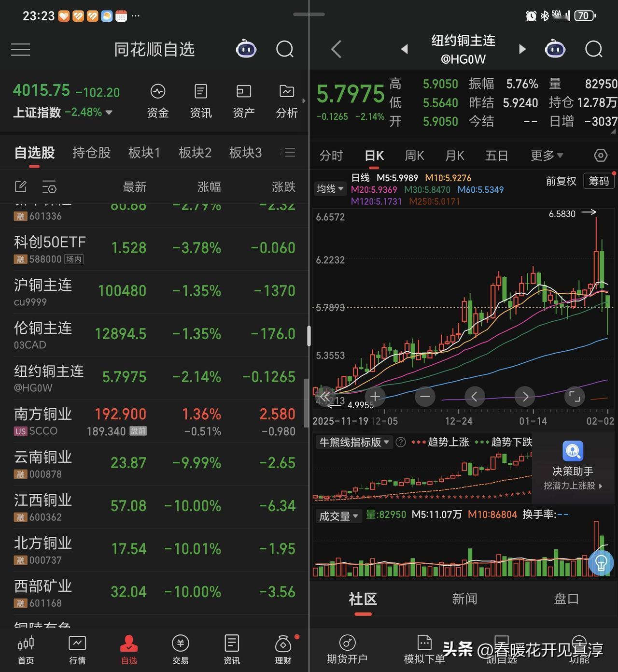
Task: Go back from 纽约铜主连 chart
Action: point(337,49)
